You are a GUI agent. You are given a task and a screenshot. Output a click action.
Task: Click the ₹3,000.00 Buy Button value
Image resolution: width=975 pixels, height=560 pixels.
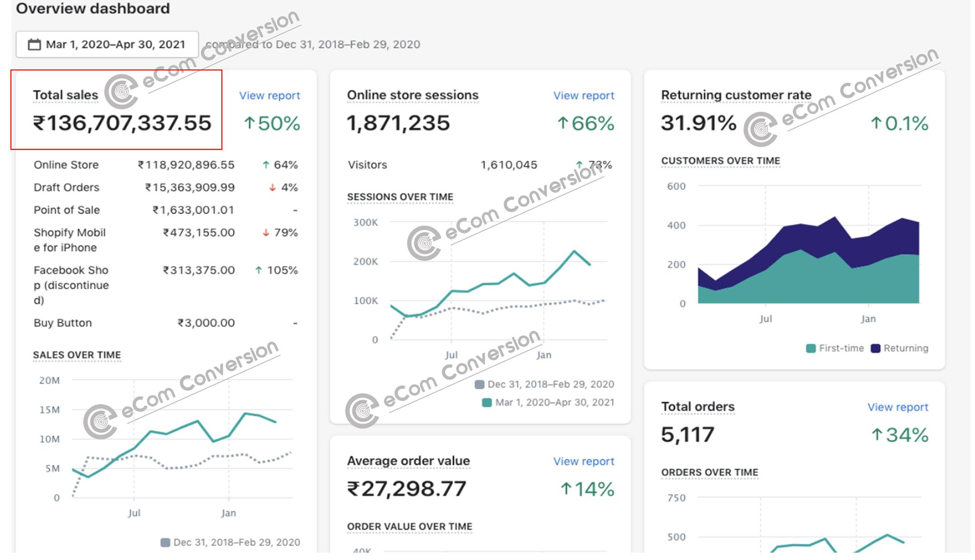click(206, 323)
